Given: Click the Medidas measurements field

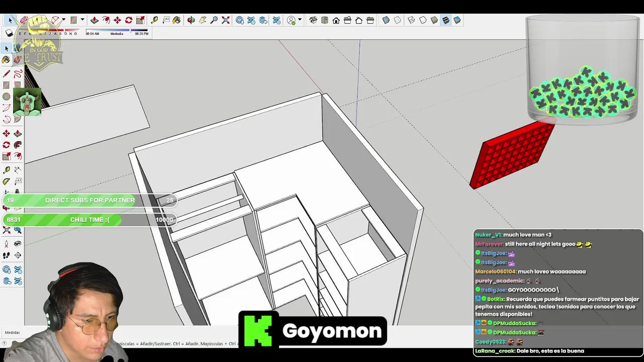Looking at the screenshot, I should coord(13,332).
